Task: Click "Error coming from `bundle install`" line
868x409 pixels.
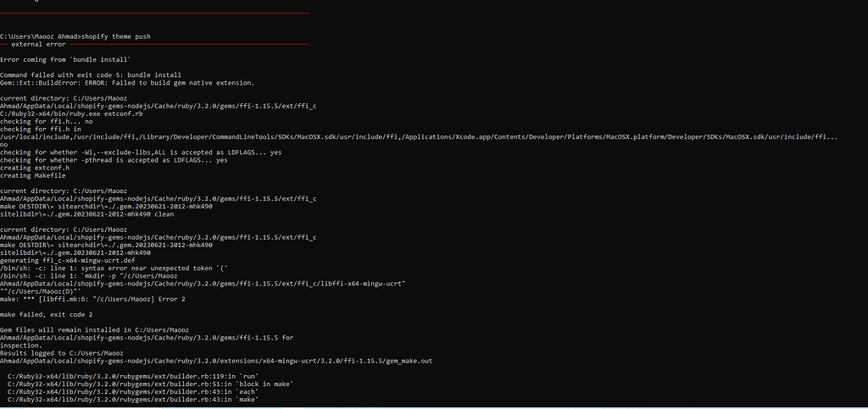Action: 65,59
